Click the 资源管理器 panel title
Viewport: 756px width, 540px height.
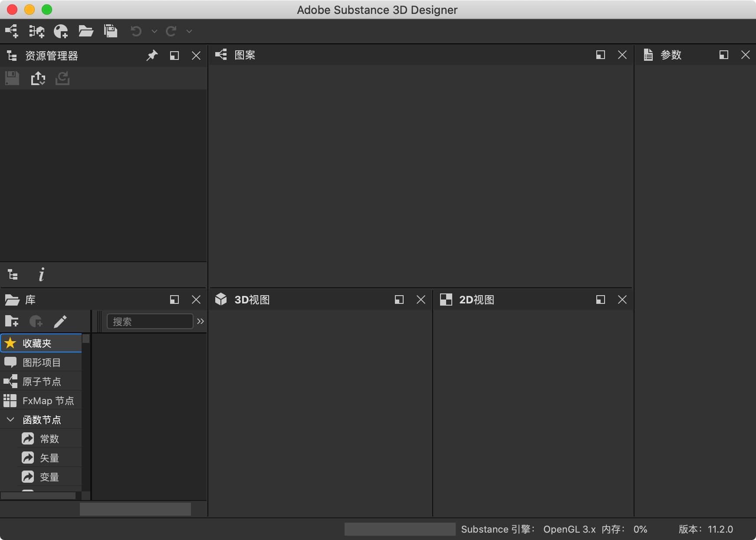click(51, 56)
